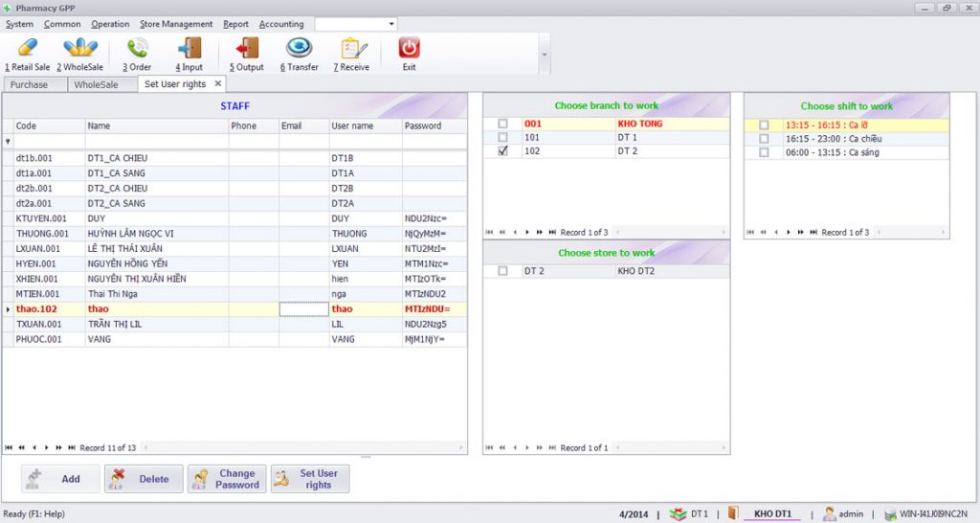Click the Change Password button
The width and height of the screenshot is (980, 523).
tap(227, 479)
